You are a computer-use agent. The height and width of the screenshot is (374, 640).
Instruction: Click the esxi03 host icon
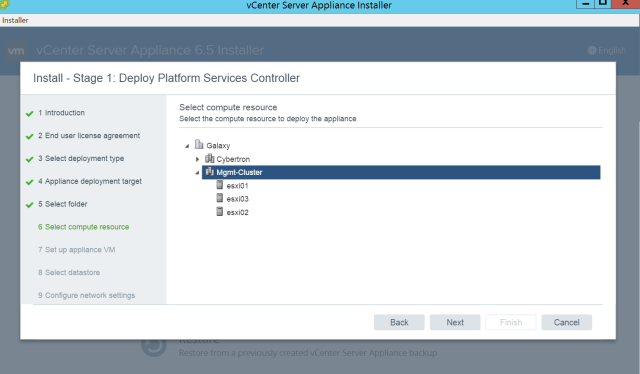[220, 198]
